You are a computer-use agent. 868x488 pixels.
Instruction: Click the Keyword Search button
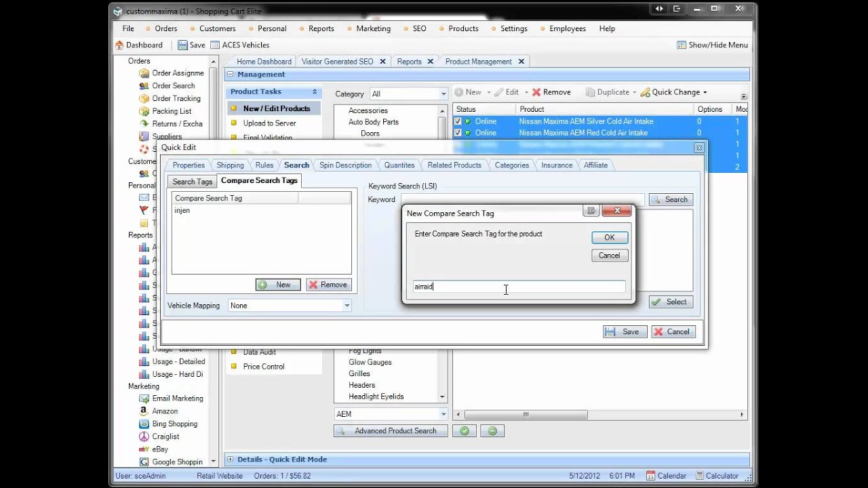671,200
